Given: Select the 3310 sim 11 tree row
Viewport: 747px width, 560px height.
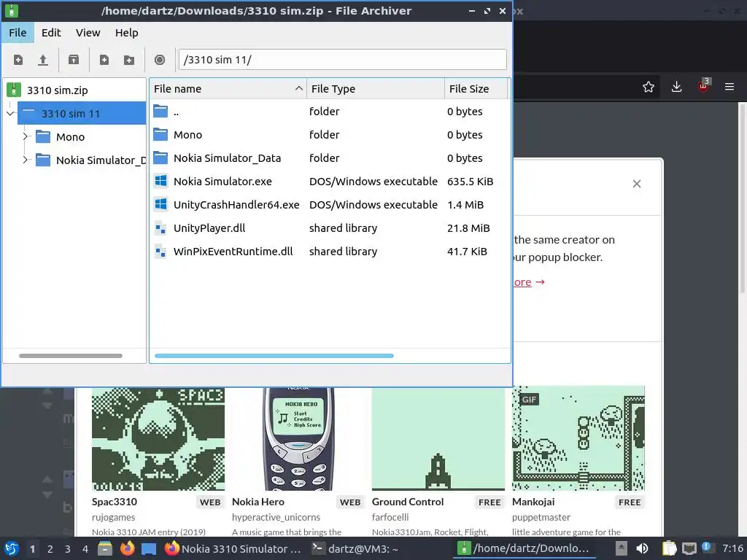Looking at the screenshot, I should (82, 113).
